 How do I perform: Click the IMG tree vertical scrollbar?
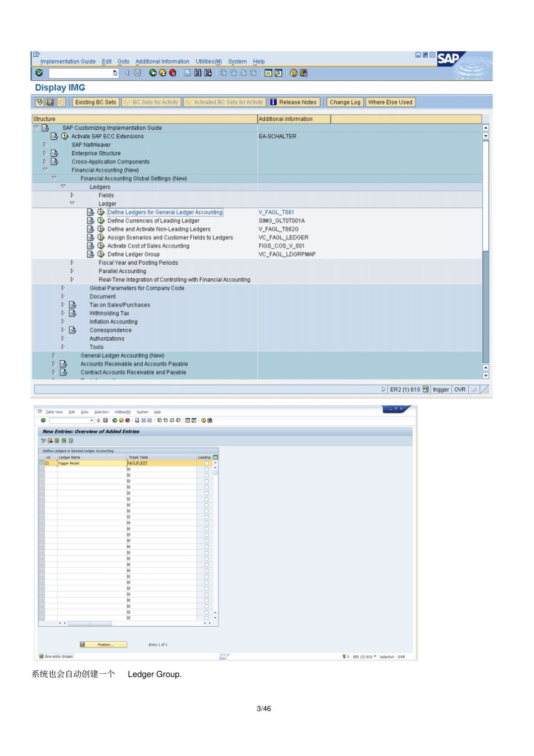click(x=486, y=251)
